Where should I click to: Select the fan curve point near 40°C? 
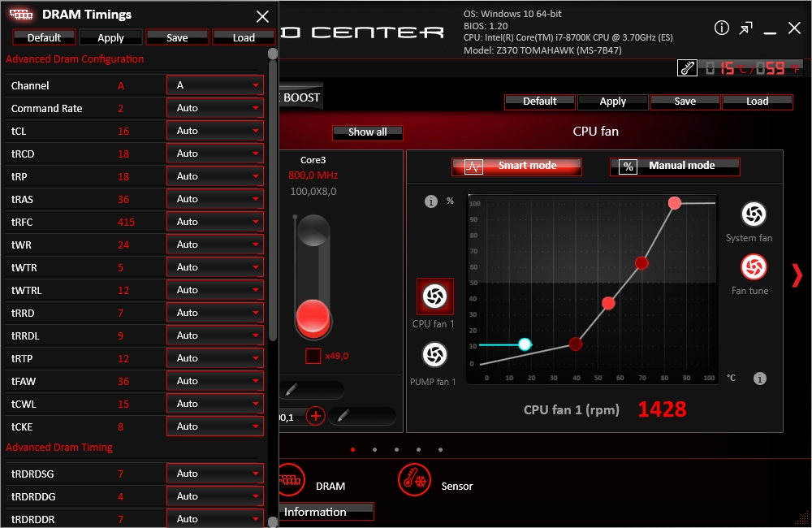point(576,344)
